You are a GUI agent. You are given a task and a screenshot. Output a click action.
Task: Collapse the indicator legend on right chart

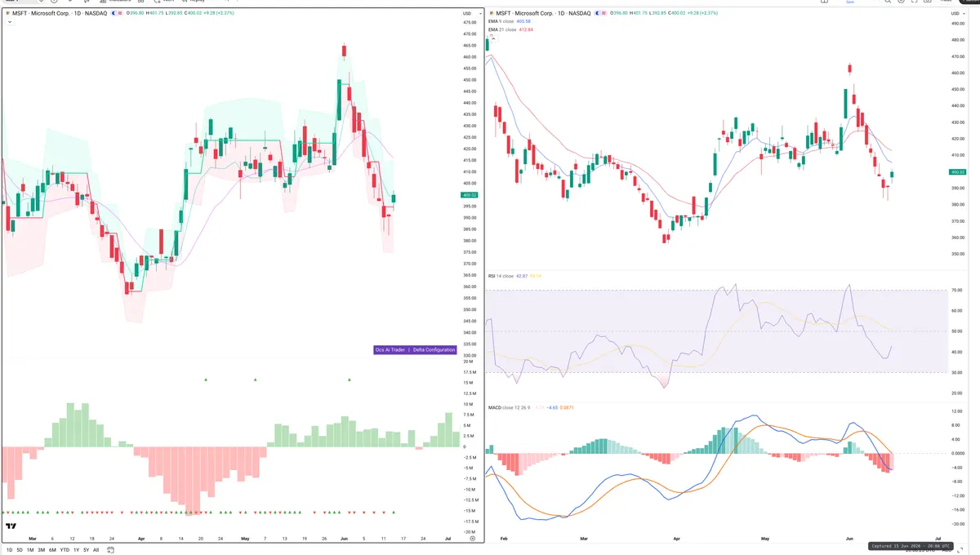point(492,38)
